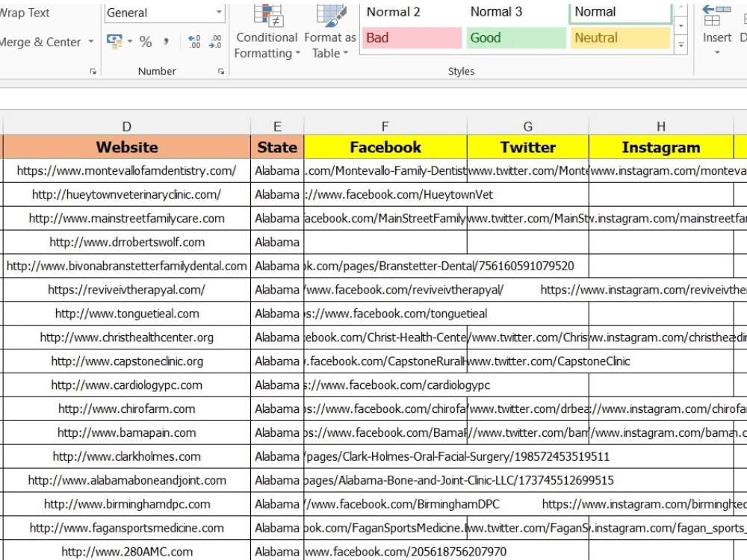Viewport: 747px width, 560px height.
Task: Apply the Normal 3 cell style
Action: pyautogui.click(x=516, y=12)
